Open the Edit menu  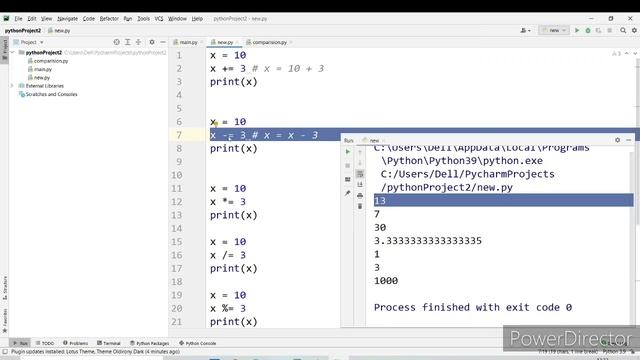(32, 19)
